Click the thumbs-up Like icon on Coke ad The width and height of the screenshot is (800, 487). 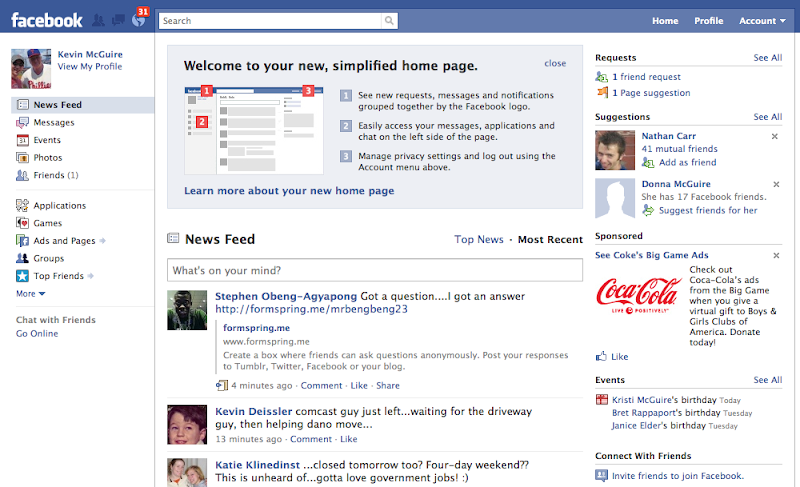click(x=602, y=356)
